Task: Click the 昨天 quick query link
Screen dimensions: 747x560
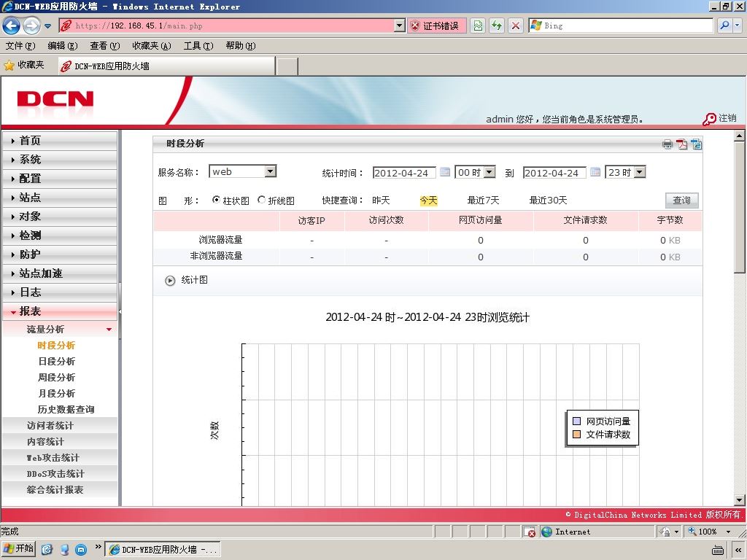Action: [x=381, y=201]
